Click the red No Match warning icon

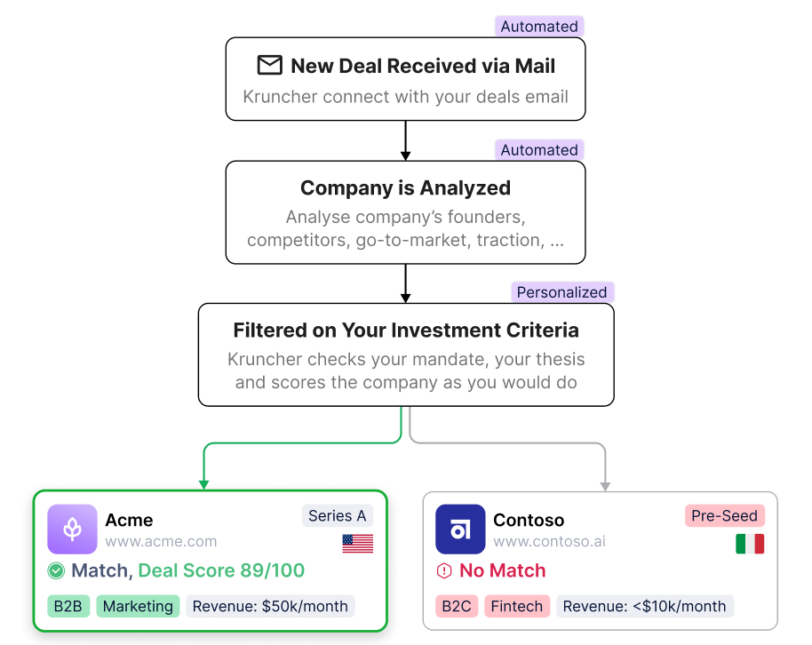click(x=444, y=571)
